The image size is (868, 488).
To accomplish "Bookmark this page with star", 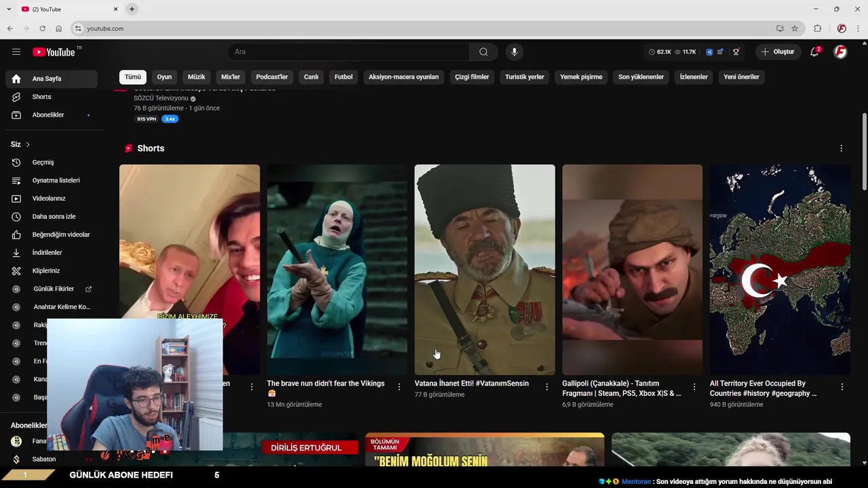I will point(795,28).
